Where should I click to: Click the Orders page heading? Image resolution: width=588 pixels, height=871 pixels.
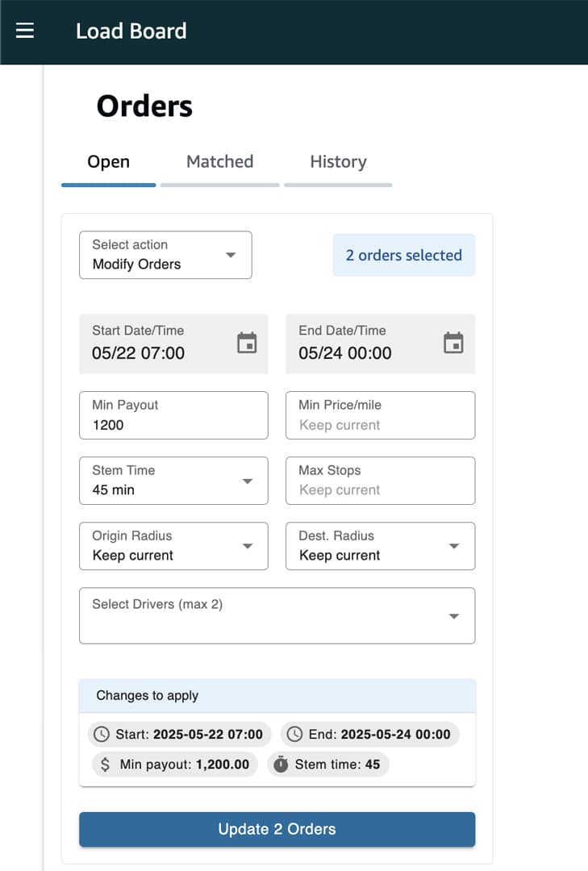point(144,106)
